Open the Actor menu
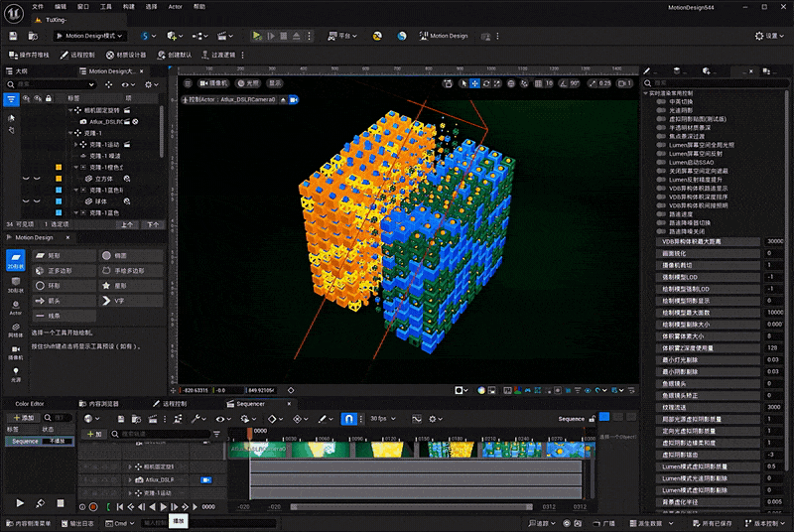794x532 pixels. pos(176,7)
